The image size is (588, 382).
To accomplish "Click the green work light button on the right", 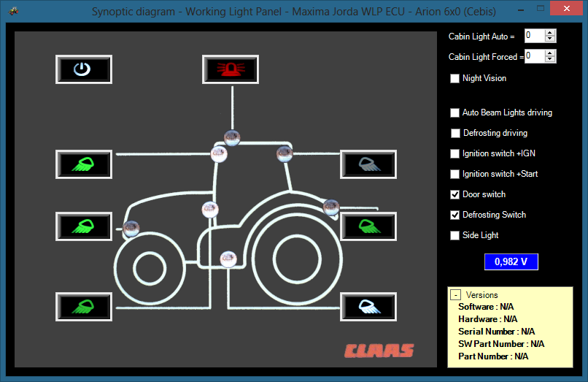I will 368,226.
